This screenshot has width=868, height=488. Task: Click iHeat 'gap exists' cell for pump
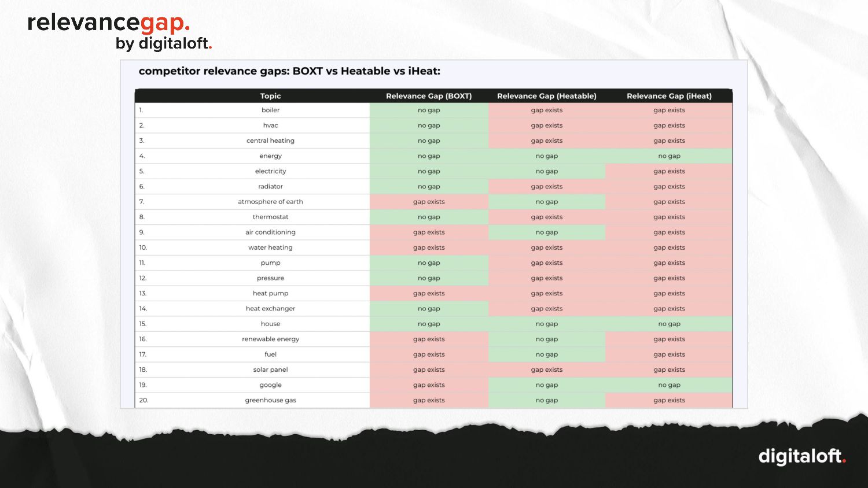[x=669, y=263]
